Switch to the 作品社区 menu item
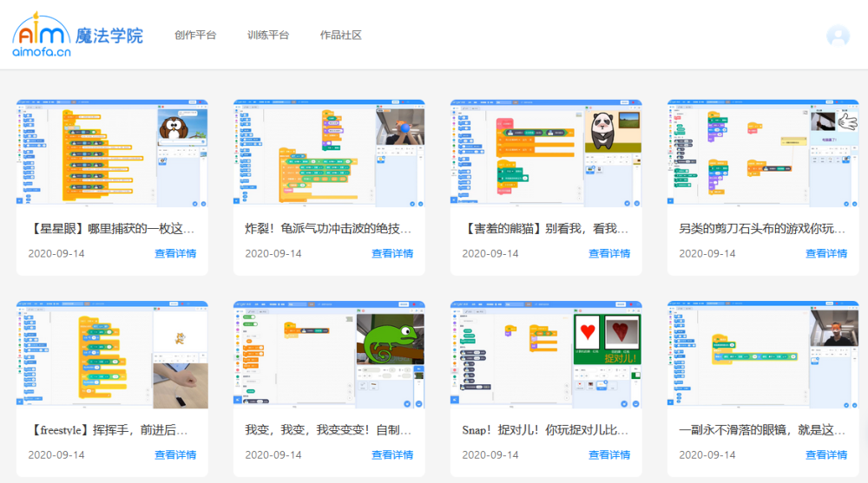This screenshot has width=868, height=483. [x=341, y=35]
